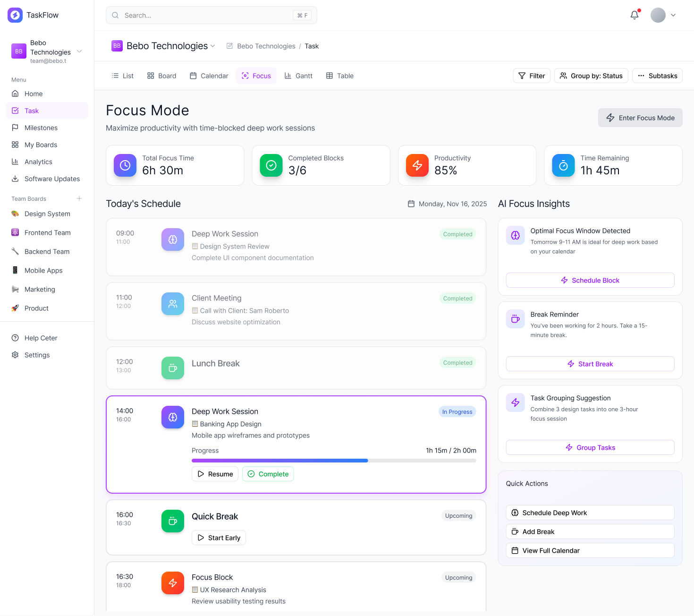Click the notification bell icon
The width and height of the screenshot is (694, 616).
click(635, 15)
